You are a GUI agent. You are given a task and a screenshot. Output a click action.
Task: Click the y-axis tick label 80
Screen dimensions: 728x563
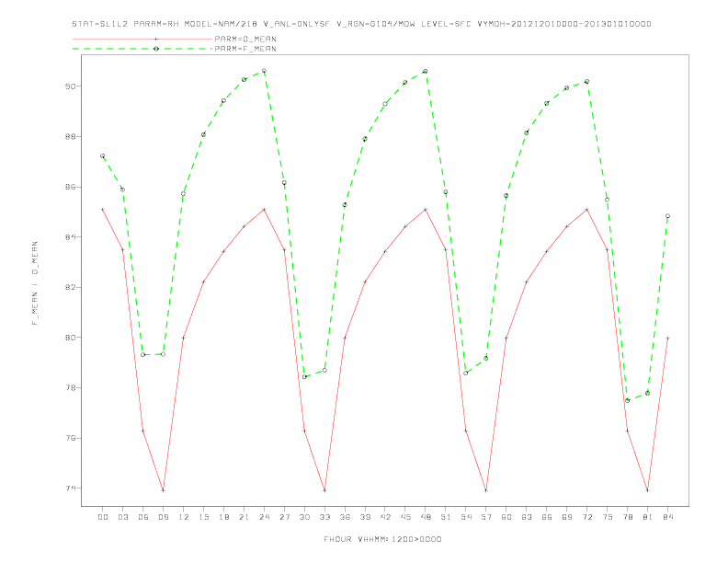(70, 338)
